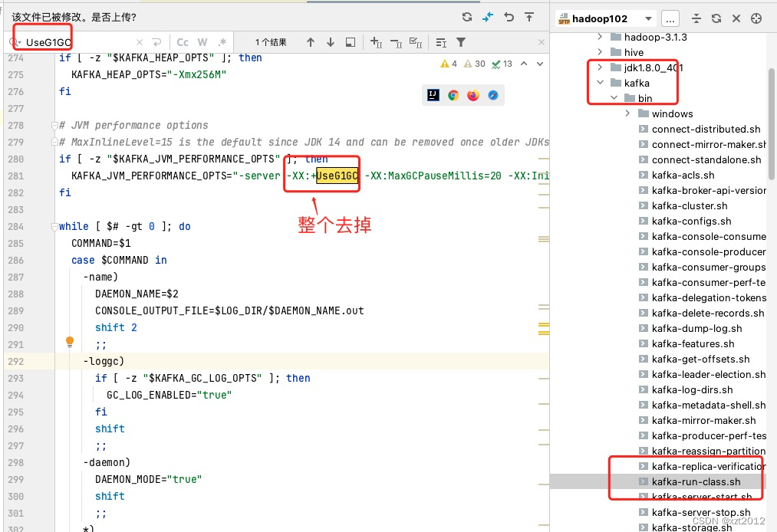Click the upload-to-server arrow icon
This screenshot has width=777, height=532.
pos(529,18)
